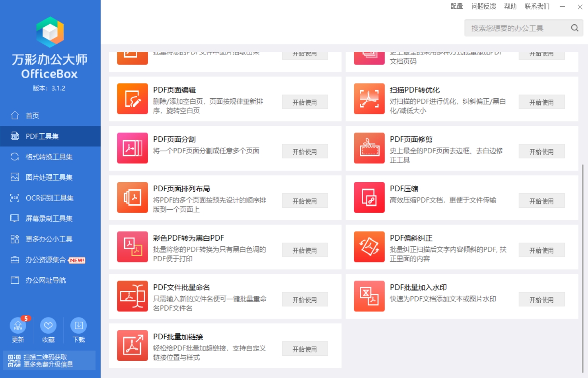Click the PDF压缩 title text
Screen dimensions: 588x378
pos(404,189)
